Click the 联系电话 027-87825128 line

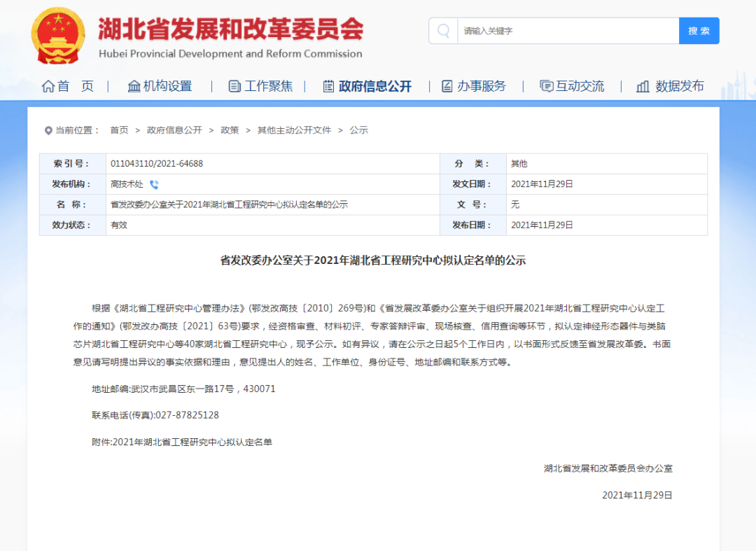(155, 415)
